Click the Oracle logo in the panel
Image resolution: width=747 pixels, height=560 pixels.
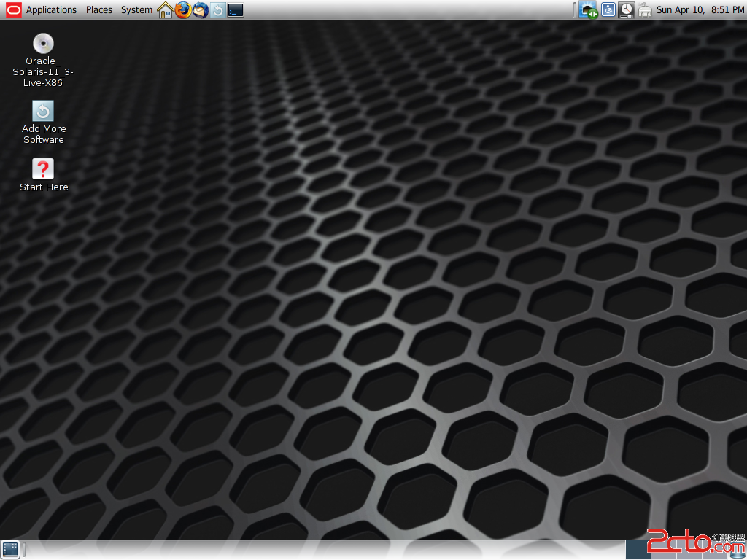[x=13, y=10]
